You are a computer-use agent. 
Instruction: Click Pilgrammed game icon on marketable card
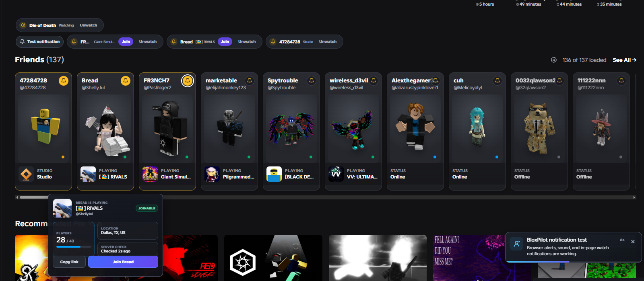(212, 174)
